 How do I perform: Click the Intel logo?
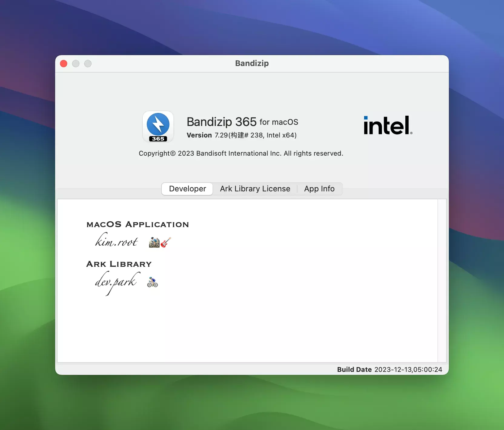click(x=388, y=125)
